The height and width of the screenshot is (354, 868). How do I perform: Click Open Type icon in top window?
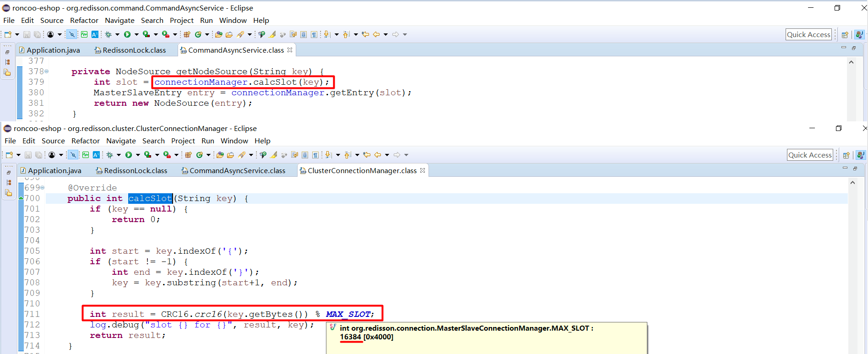[218, 34]
